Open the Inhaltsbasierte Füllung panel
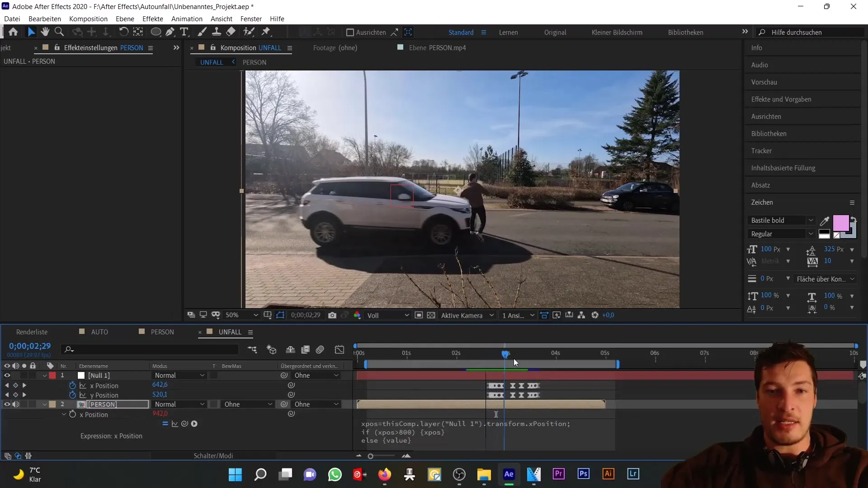868x488 pixels. (x=783, y=168)
